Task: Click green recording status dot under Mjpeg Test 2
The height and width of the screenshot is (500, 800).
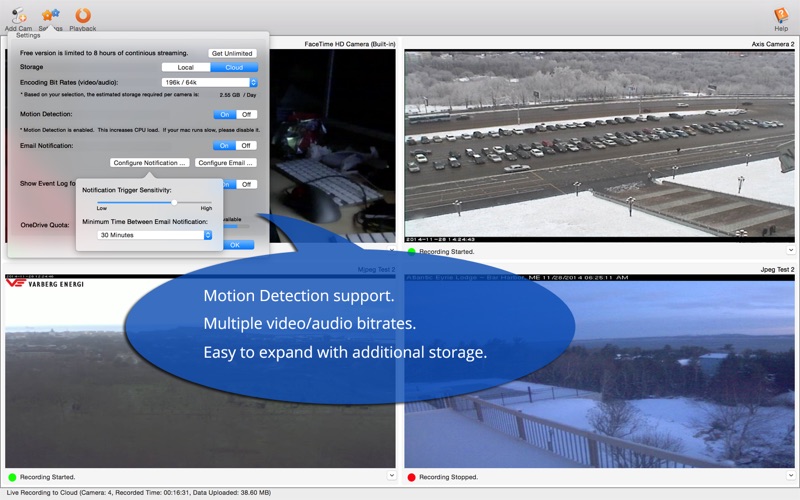Action: [x=12, y=477]
